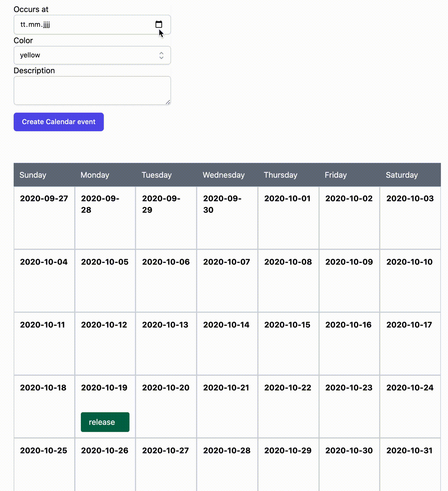
Task: Click Create Calendar event button
Action: tap(59, 122)
